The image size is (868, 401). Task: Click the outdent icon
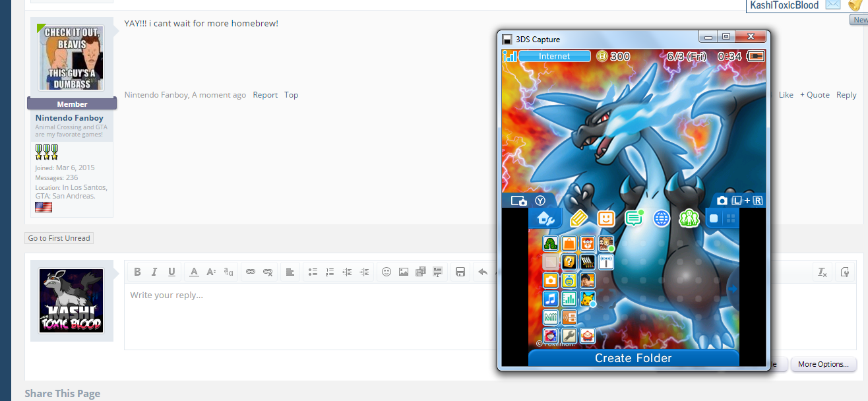(x=347, y=272)
